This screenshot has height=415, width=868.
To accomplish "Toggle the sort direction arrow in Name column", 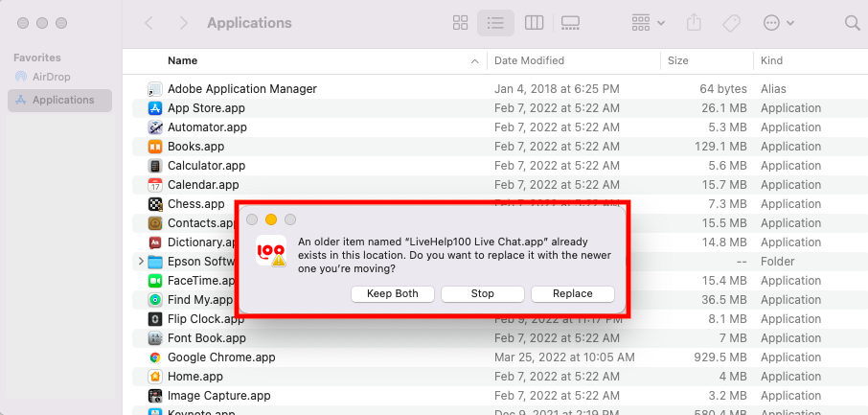I will click(x=474, y=61).
